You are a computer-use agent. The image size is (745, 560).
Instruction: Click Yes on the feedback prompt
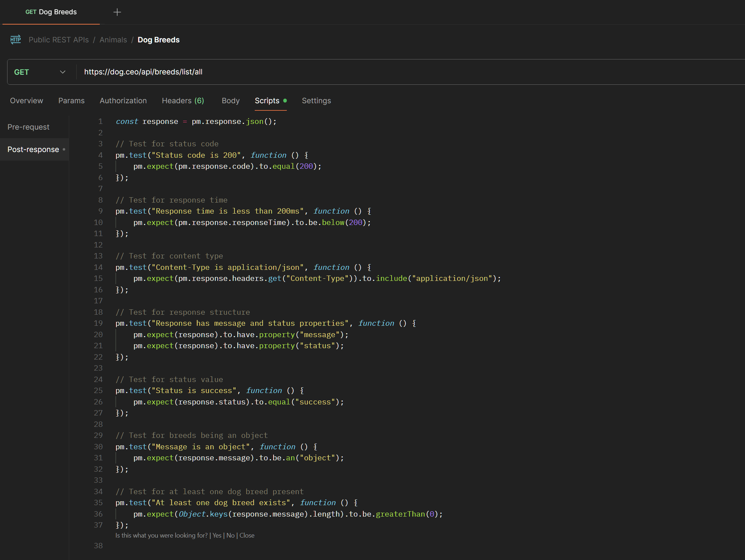(x=217, y=535)
